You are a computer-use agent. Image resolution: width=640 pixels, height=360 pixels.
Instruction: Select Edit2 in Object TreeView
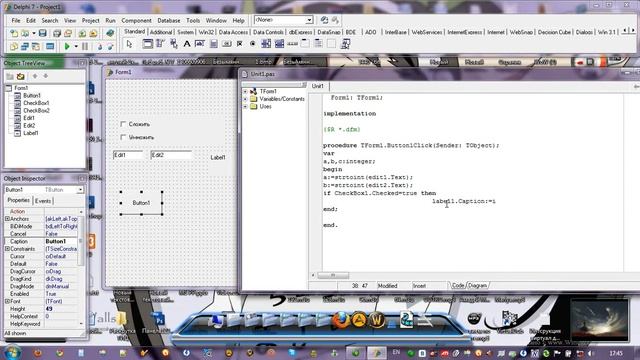point(29,125)
